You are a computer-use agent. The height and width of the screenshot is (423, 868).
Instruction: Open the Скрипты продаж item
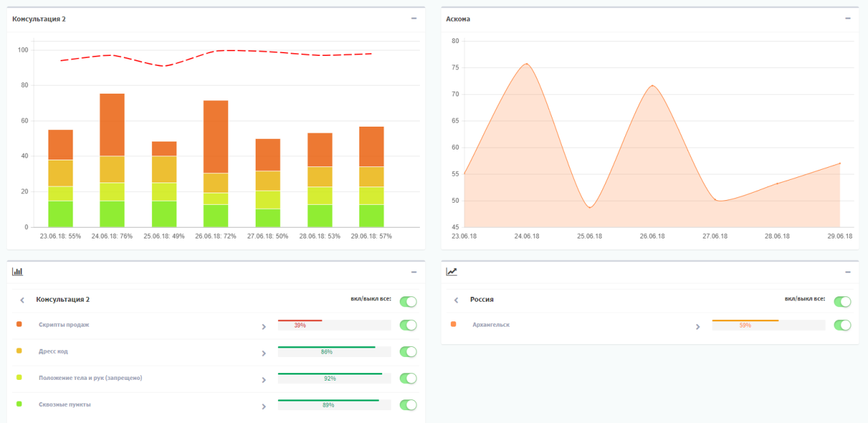click(64, 325)
